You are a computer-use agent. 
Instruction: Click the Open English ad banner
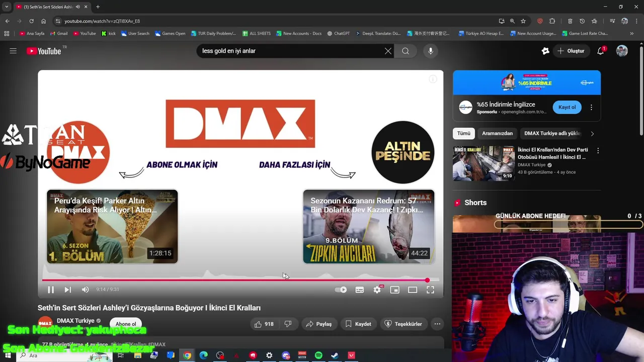pyautogui.click(x=527, y=82)
